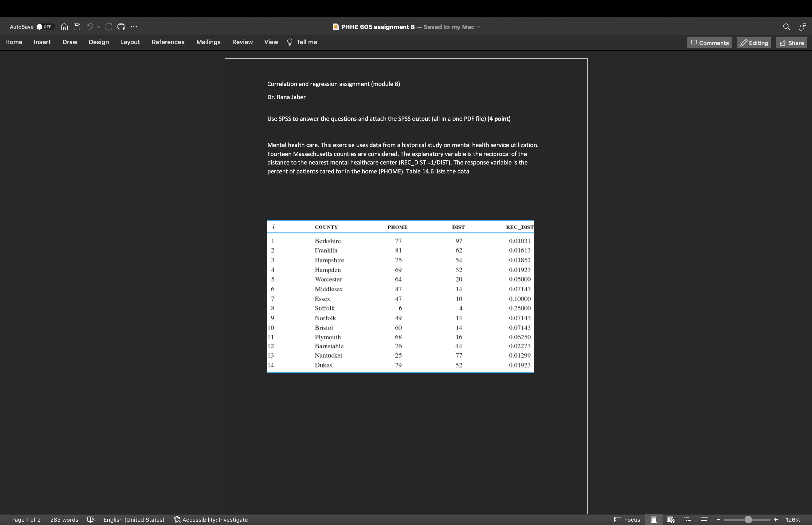812x525 pixels.
Task: Check proofing errors via the spelling status icon
Action: pyautogui.click(x=91, y=520)
